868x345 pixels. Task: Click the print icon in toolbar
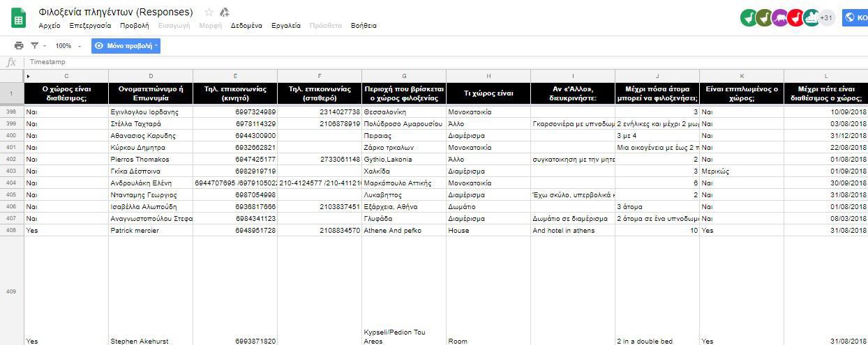pyautogui.click(x=19, y=46)
